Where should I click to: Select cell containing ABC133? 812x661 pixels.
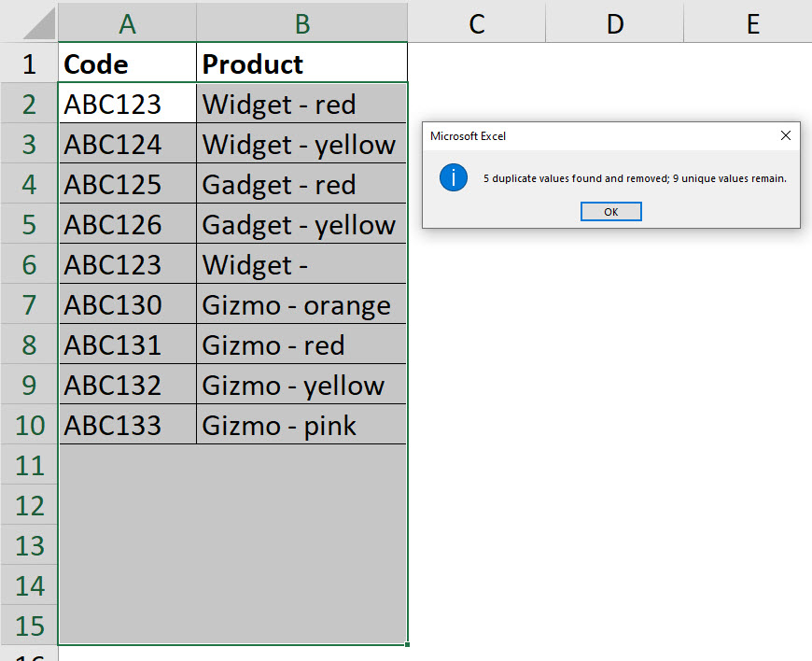click(128, 426)
